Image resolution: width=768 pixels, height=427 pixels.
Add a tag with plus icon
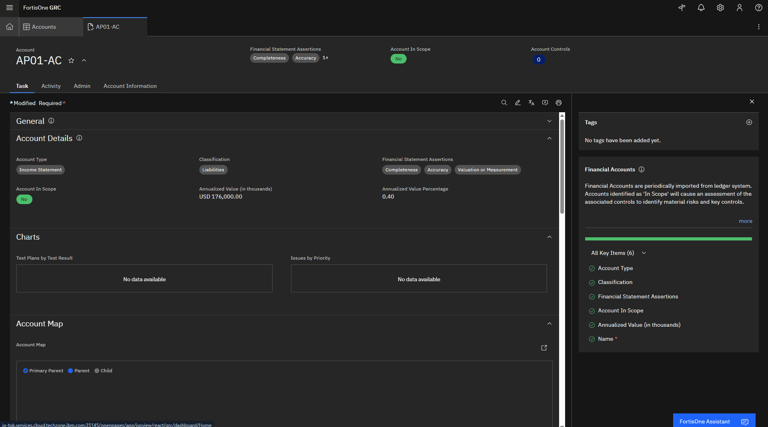[749, 122]
